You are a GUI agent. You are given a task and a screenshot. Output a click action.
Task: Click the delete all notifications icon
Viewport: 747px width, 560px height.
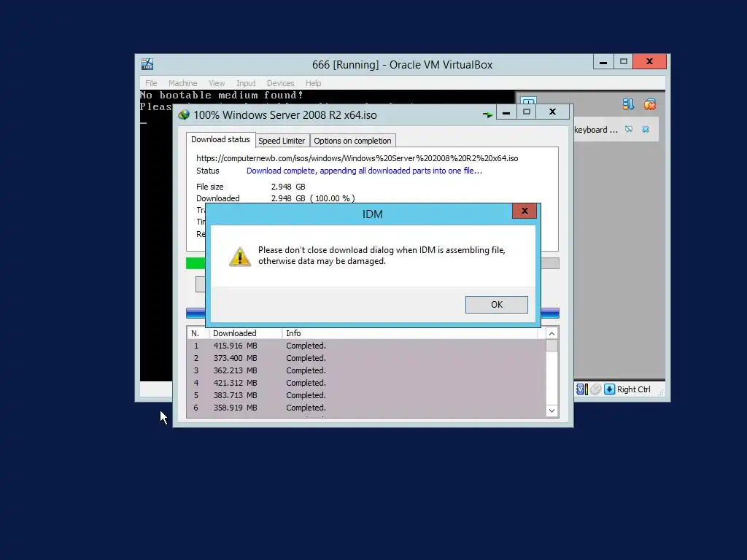pyautogui.click(x=650, y=104)
